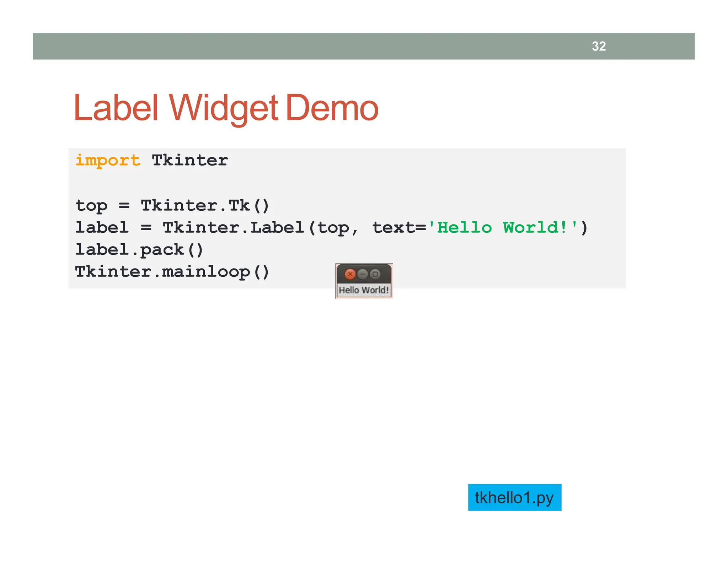Minimize the Hello World demo window

click(x=363, y=274)
